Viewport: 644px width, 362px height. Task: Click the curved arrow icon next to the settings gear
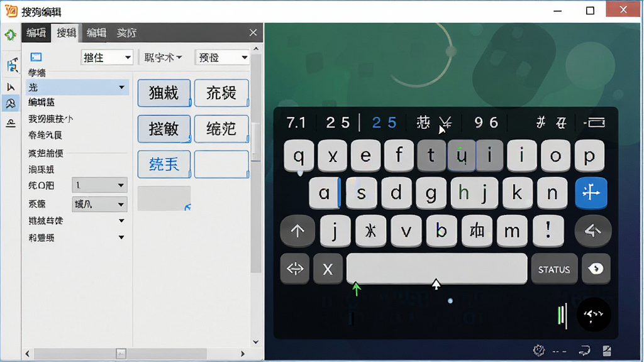pyautogui.click(x=584, y=351)
